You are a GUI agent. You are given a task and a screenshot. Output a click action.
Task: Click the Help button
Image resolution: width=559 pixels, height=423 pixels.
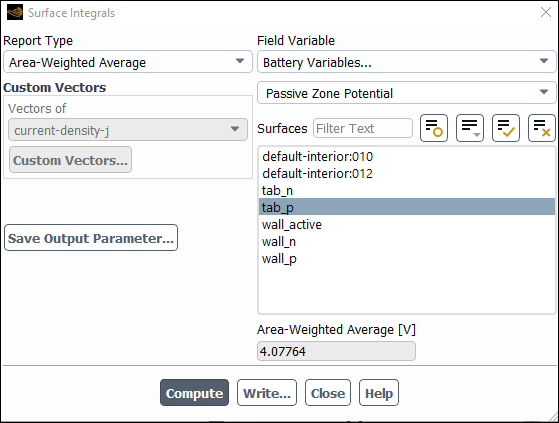379,393
